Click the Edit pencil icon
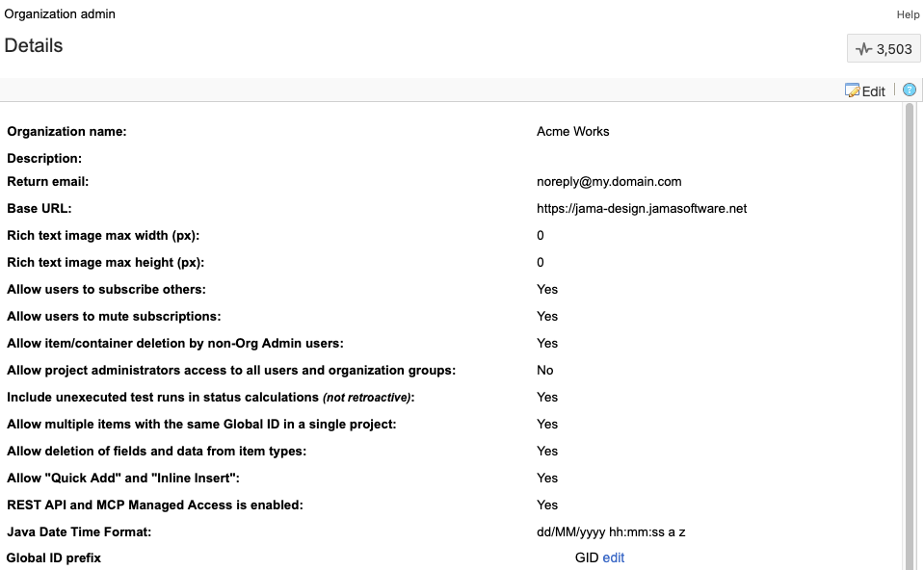The width and height of the screenshot is (924, 570). click(x=852, y=91)
